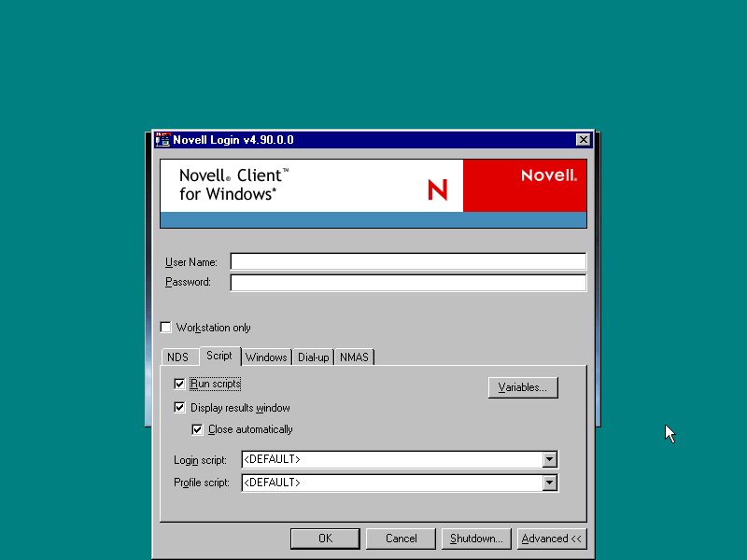Image resolution: width=747 pixels, height=560 pixels.
Task: Click the Profile script text field
Action: point(392,483)
